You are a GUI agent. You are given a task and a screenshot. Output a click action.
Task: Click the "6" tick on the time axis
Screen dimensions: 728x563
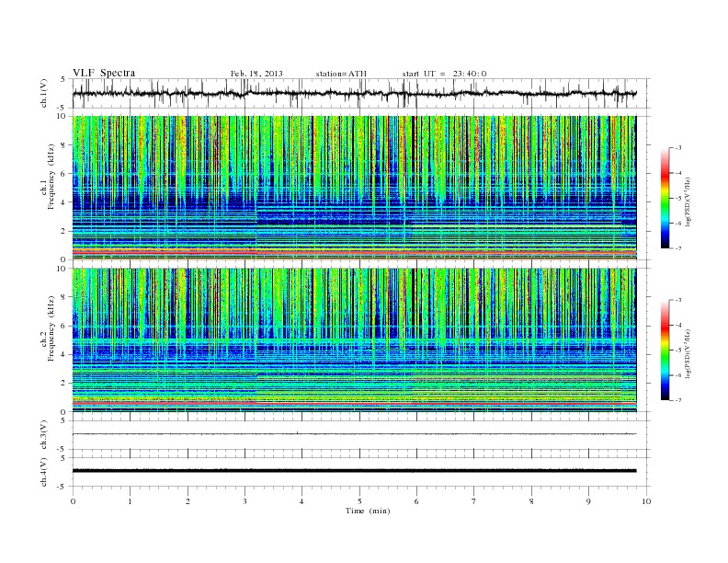(x=416, y=501)
